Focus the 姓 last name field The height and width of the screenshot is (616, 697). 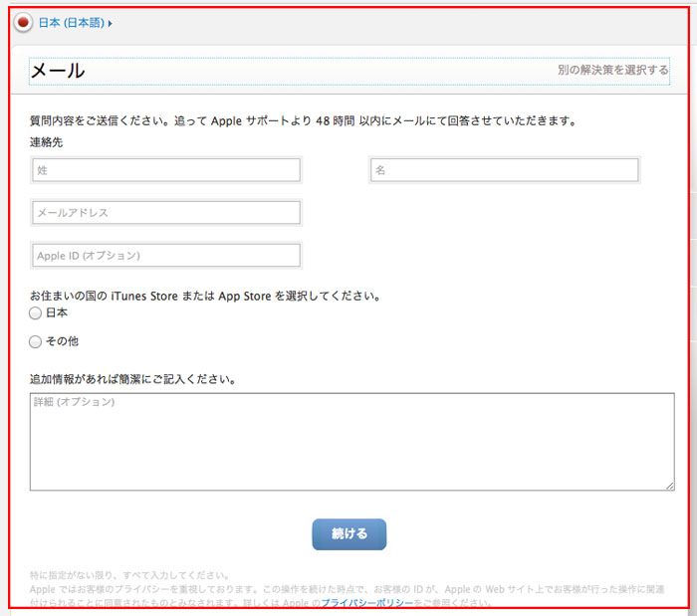pos(166,170)
